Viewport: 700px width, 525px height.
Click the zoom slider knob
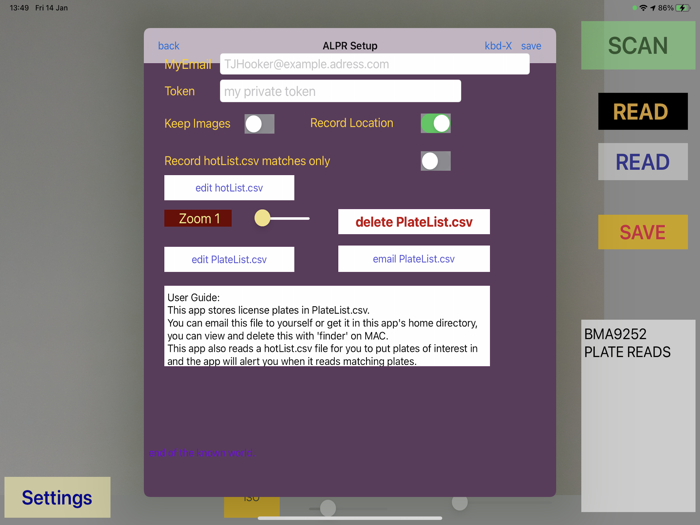[x=262, y=218]
